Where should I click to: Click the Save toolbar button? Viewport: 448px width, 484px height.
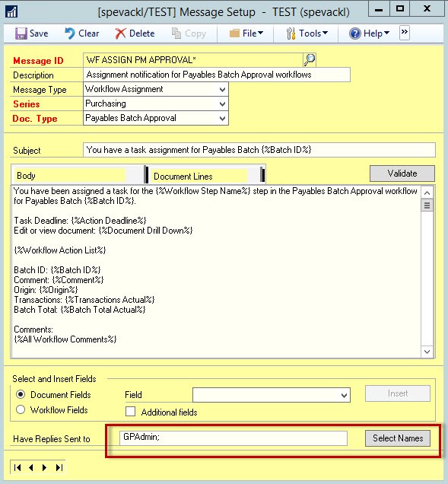[31, 33]
